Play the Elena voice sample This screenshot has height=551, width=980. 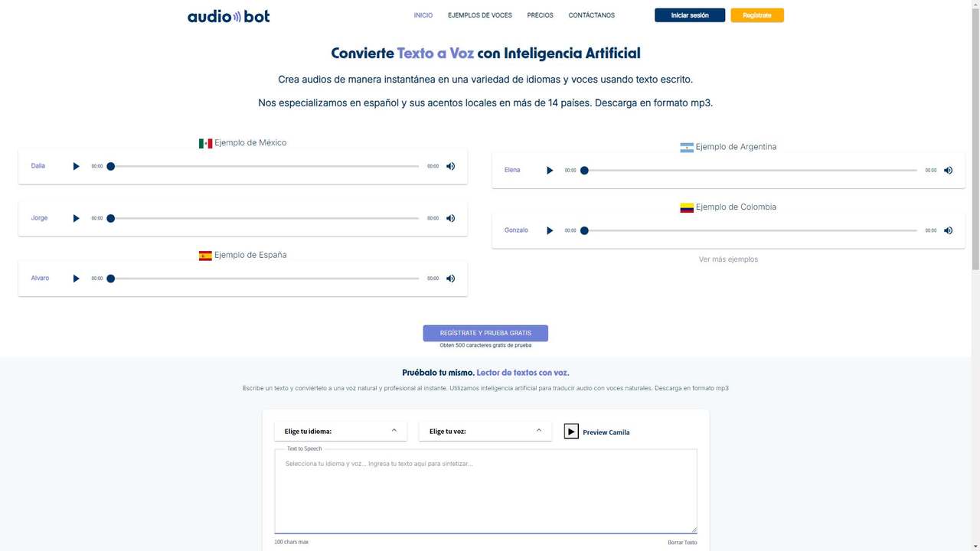[x=549, y=171]
